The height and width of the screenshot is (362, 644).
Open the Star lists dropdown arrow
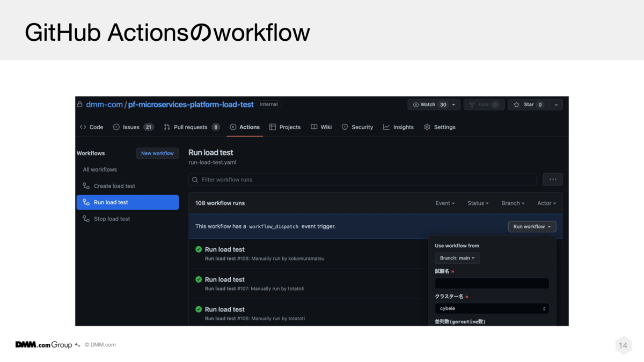(x=556, y=105)
